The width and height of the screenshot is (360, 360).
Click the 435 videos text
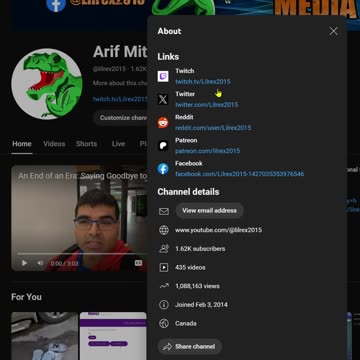[190, 267]
